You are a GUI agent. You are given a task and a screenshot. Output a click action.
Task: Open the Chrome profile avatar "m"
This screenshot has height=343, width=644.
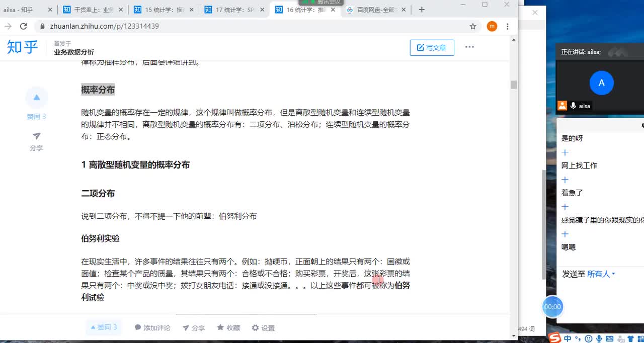(492, 26)
